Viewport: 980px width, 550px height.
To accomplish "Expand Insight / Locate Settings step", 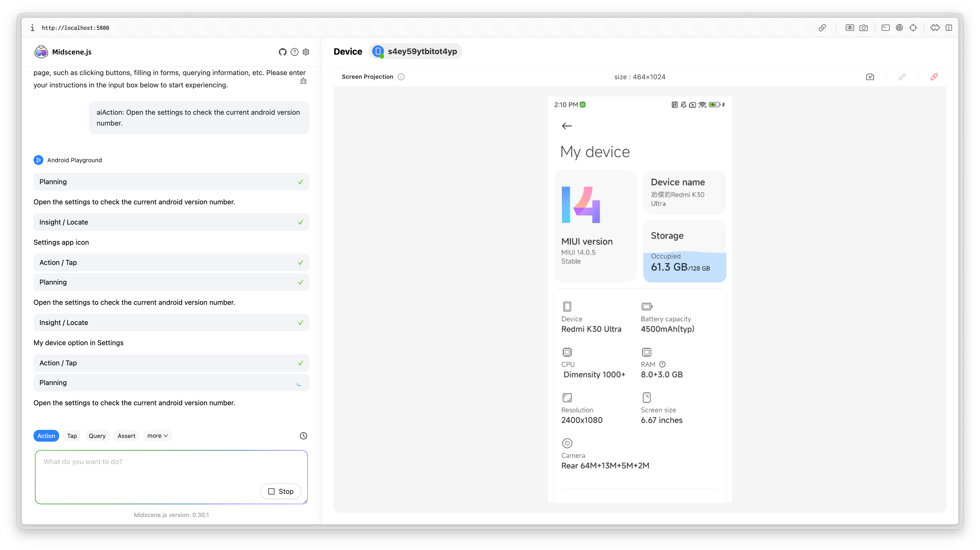I will 171,222.
